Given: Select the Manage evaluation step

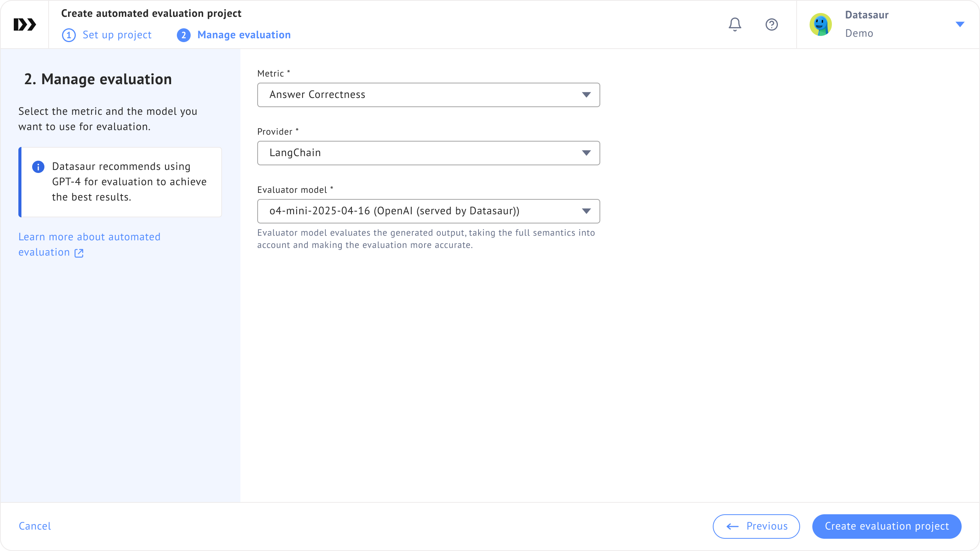Looking at the screenshot, I should coord(244,35).
